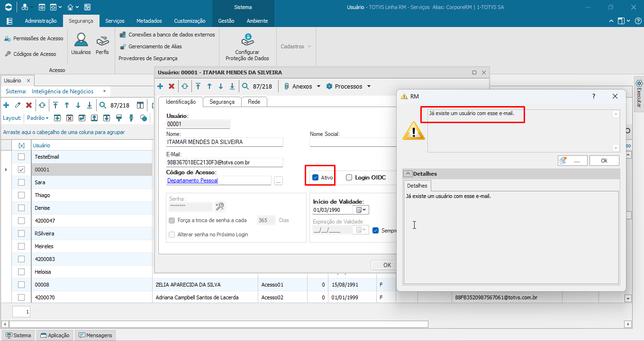This screenshot has width=644, height=341.
Task: Switch to the Segurança tab in Usuário window
Action: point(222,102)
